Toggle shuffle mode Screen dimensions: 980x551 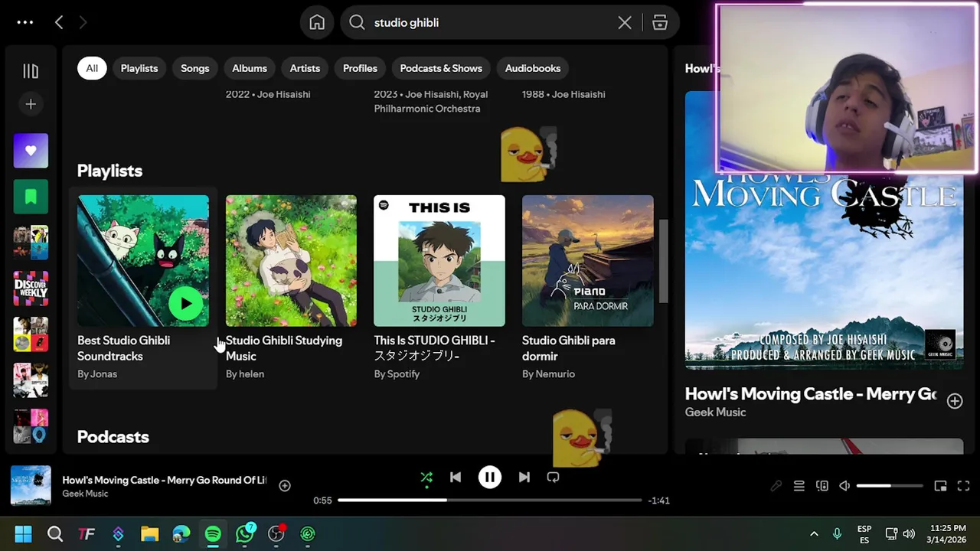[426, 478]
